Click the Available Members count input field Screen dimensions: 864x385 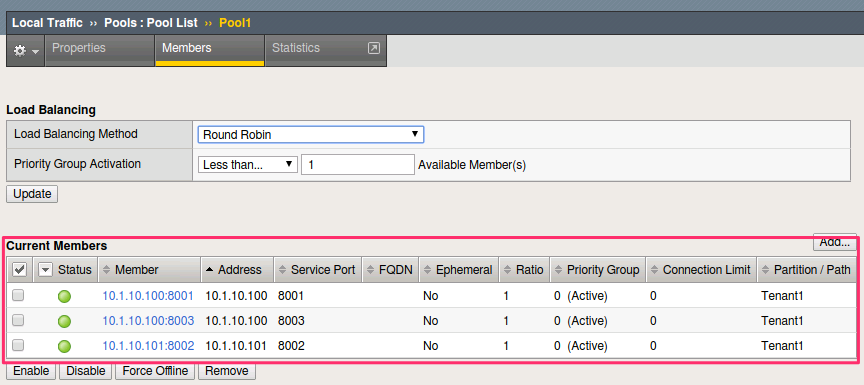[x=358, y=164]
